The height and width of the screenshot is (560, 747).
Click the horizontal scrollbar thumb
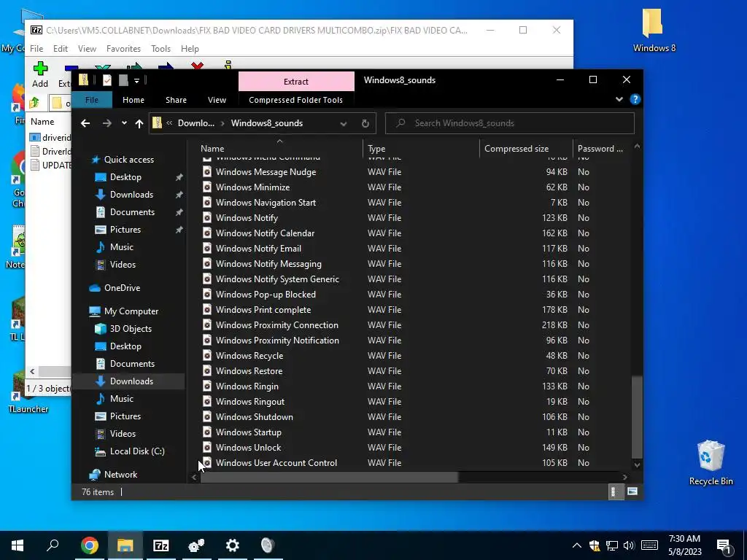tap(329, 477)
